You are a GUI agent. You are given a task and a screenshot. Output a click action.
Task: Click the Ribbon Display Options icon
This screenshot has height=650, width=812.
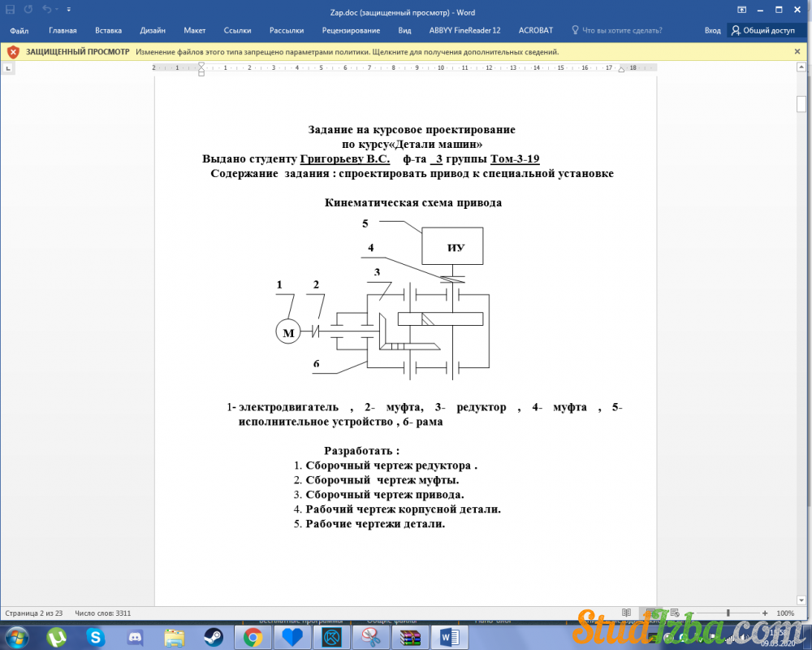741,9
